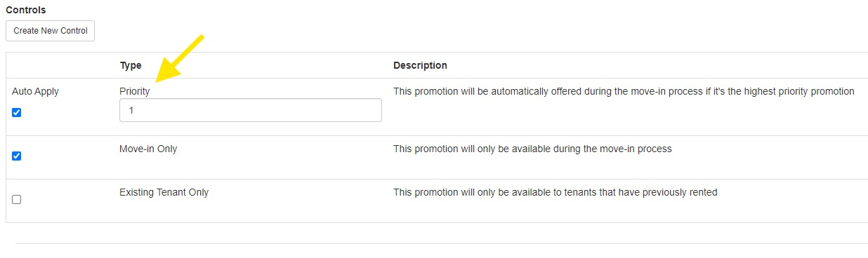868x258 pixels.
Task: Click the Move-in Only type label
Action: point(148,149)
